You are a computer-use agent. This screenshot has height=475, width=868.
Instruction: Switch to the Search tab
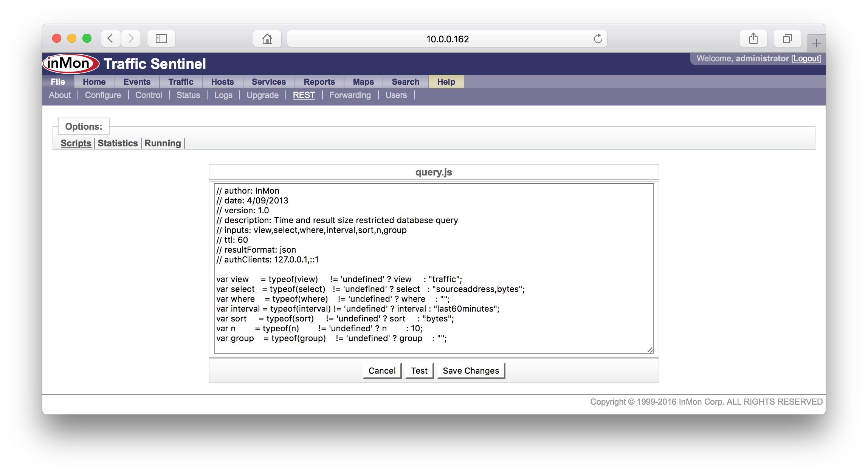406,82
